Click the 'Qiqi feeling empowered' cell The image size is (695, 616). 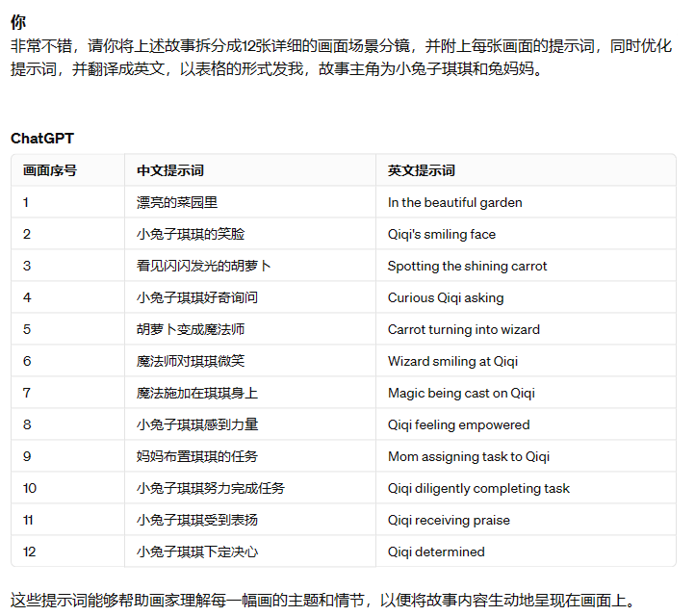[458, 424]
